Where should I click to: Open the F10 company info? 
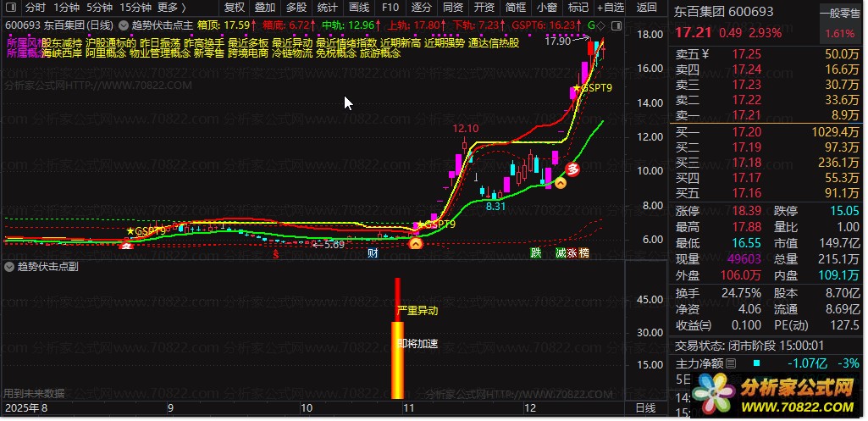pos(390,8)
